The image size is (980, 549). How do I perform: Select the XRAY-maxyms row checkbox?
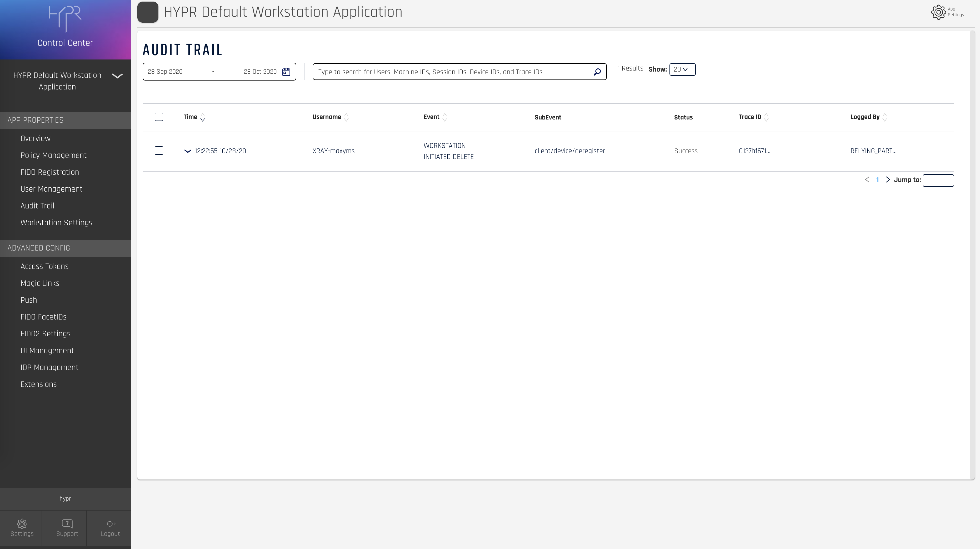(x=159, y=151)
